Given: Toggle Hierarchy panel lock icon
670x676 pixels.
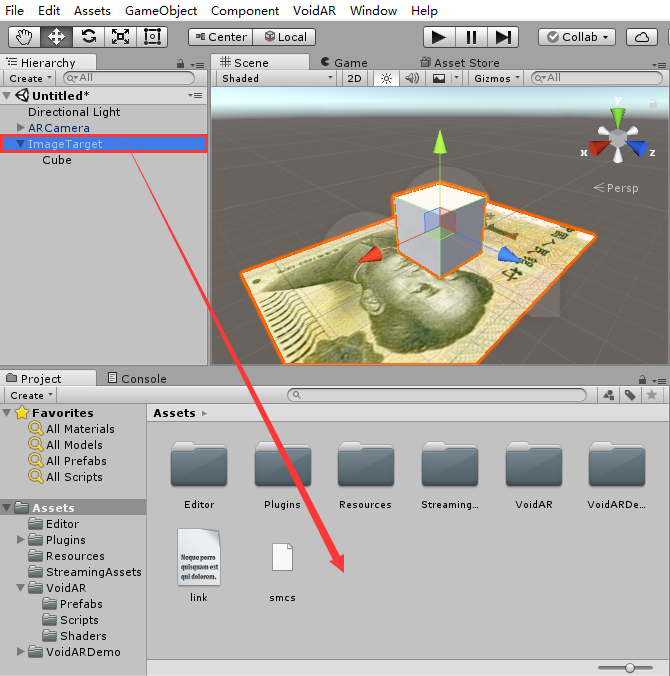Looking at the screenshot, I should pos(180,64).
